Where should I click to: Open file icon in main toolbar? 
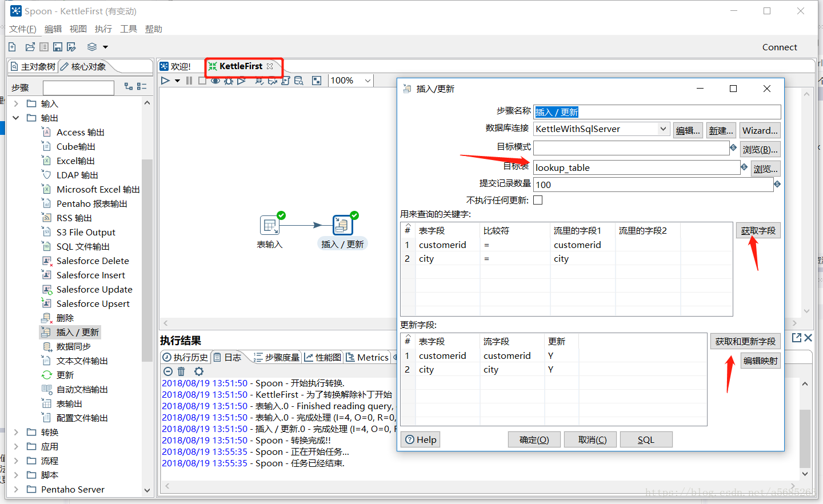(30, 47)
